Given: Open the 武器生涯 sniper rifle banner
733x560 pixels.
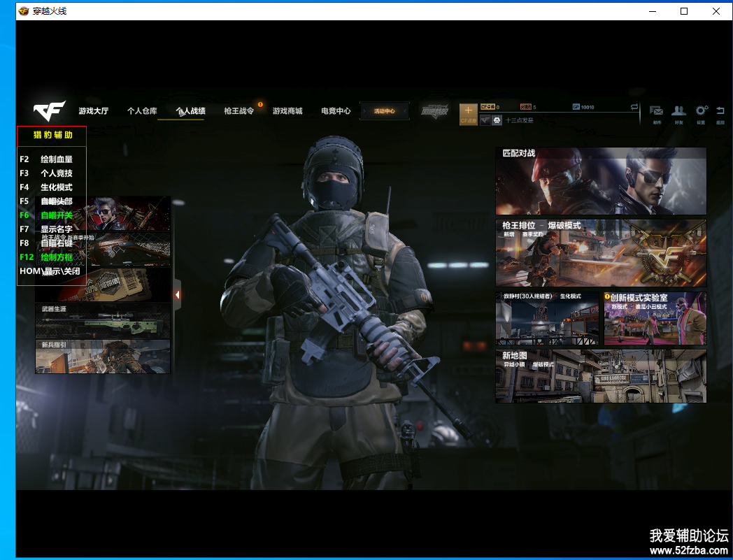Looking at the screenshot, I should click(103, 321).
